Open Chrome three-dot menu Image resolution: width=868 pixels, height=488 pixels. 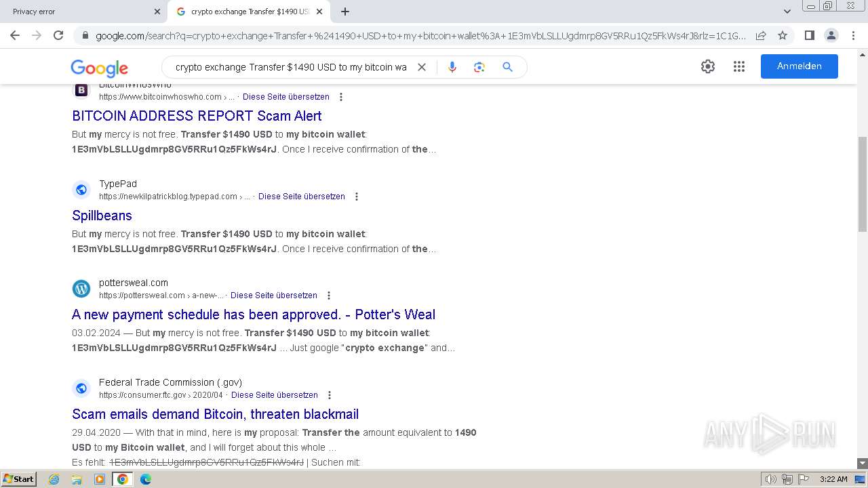pos(852,35)
